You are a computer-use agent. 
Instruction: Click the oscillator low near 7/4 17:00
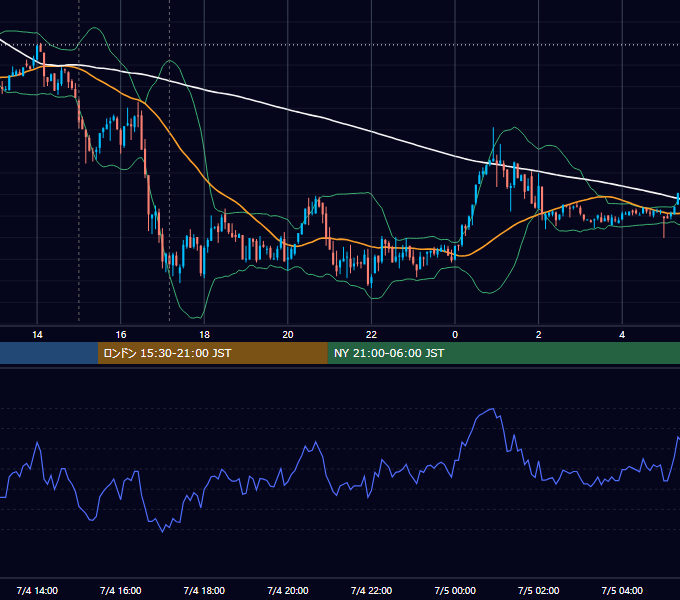pyautogui.click(x=163, y=532)
